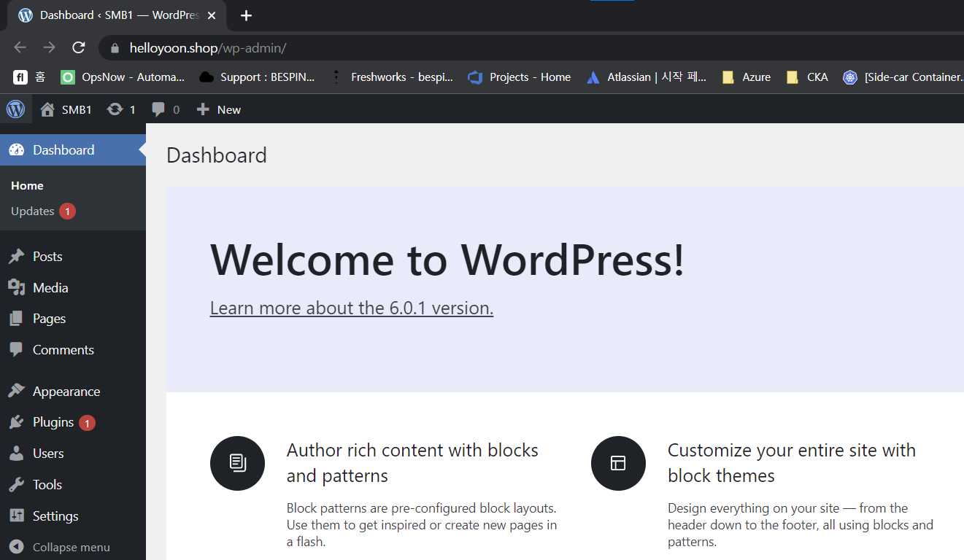Click the SMB1 site name in admin bar
The height and width of the screenshot is (560, 964).
tap(77, 110)
